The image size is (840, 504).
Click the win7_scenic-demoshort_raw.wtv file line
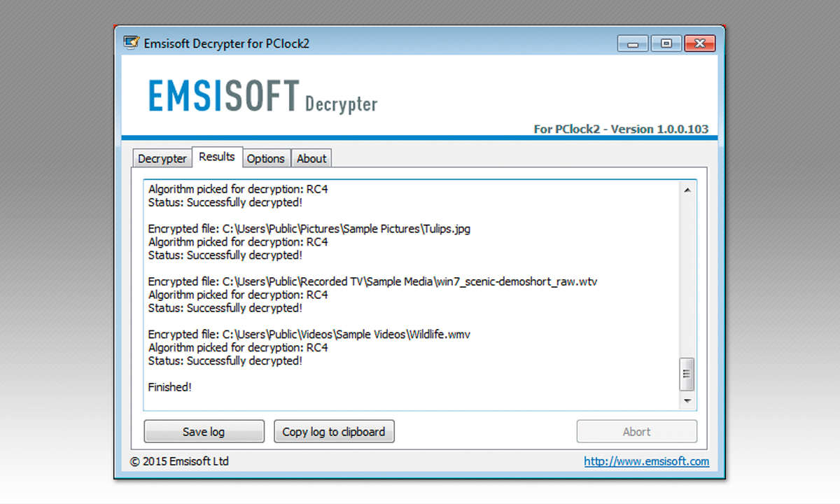[372, 281]
